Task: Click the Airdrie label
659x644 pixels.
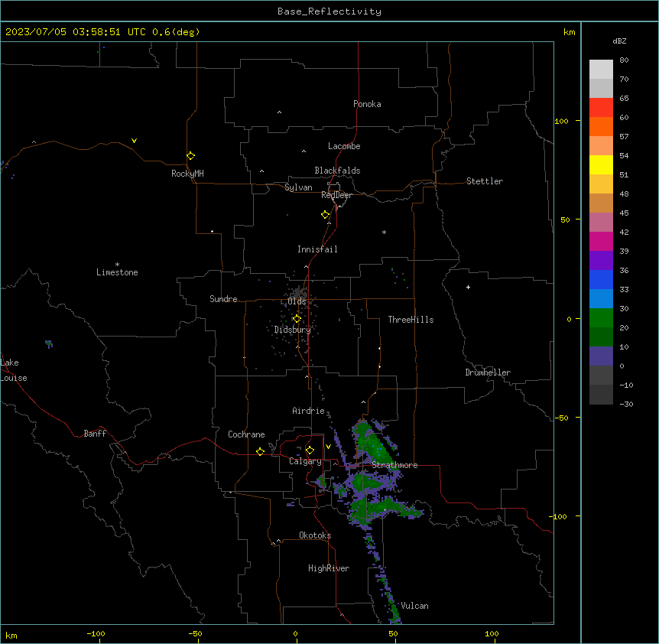Action: 308,411
